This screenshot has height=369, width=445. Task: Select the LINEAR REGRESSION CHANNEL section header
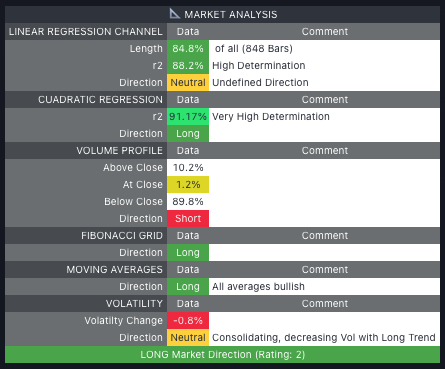click(x=86, y=32)
